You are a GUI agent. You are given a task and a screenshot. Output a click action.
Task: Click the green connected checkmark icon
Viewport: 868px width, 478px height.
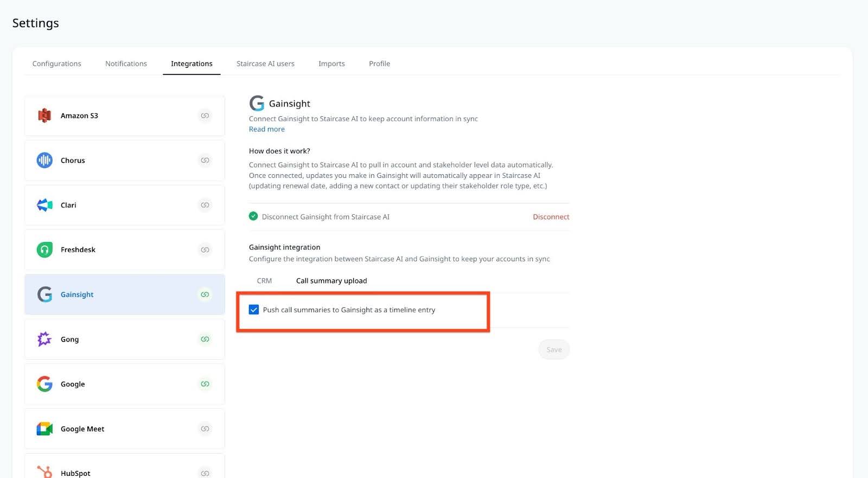pos(253,216)
